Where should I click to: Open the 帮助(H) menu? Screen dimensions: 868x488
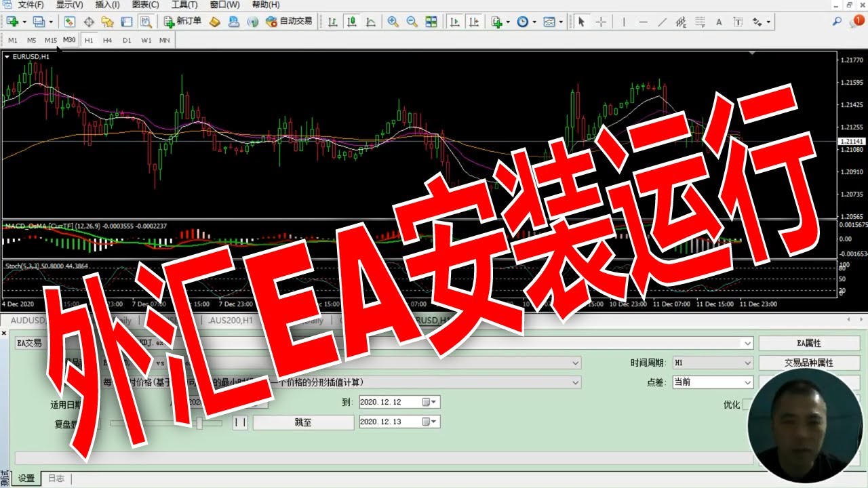coord(265,5)
